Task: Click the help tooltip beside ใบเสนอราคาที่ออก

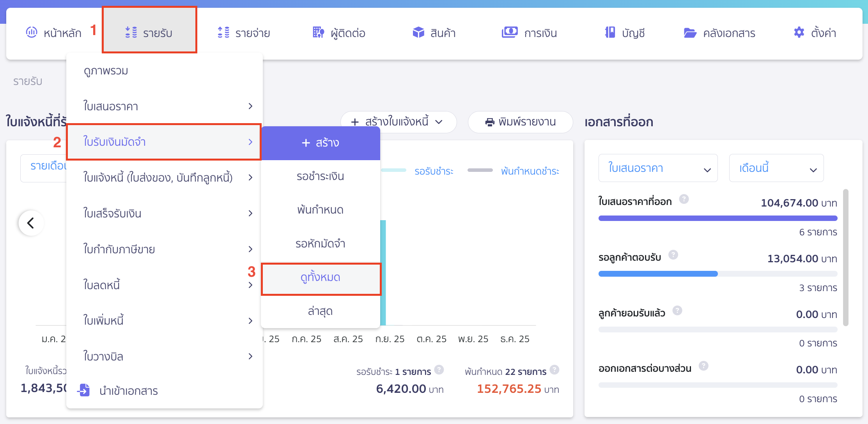Action: click(x=685, y=199)
